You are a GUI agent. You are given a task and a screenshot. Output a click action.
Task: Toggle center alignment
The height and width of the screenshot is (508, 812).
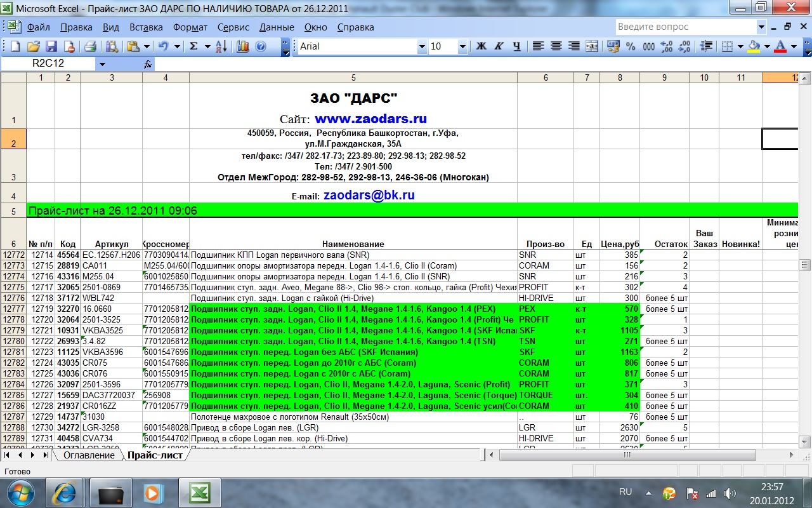(556, 46)
